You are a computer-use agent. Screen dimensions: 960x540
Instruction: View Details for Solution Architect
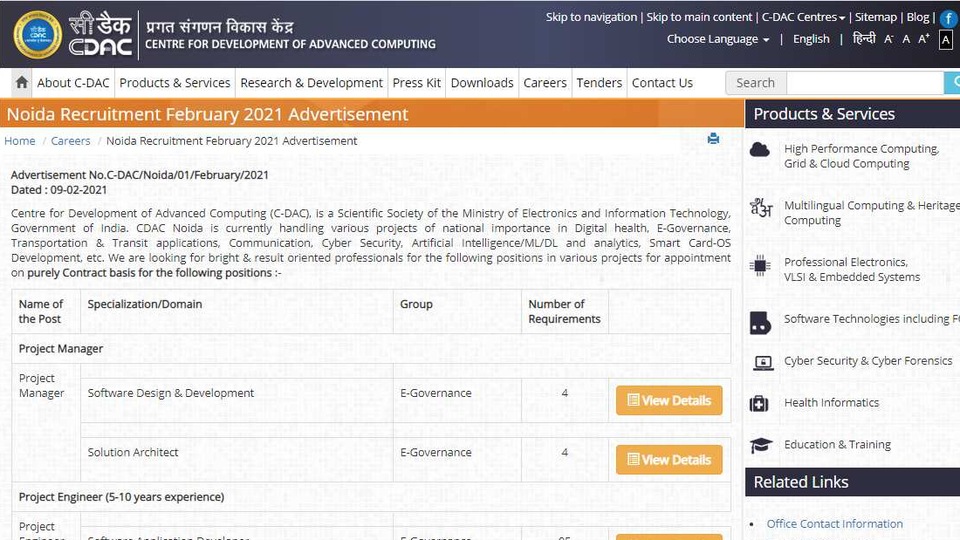pos(669,460)
